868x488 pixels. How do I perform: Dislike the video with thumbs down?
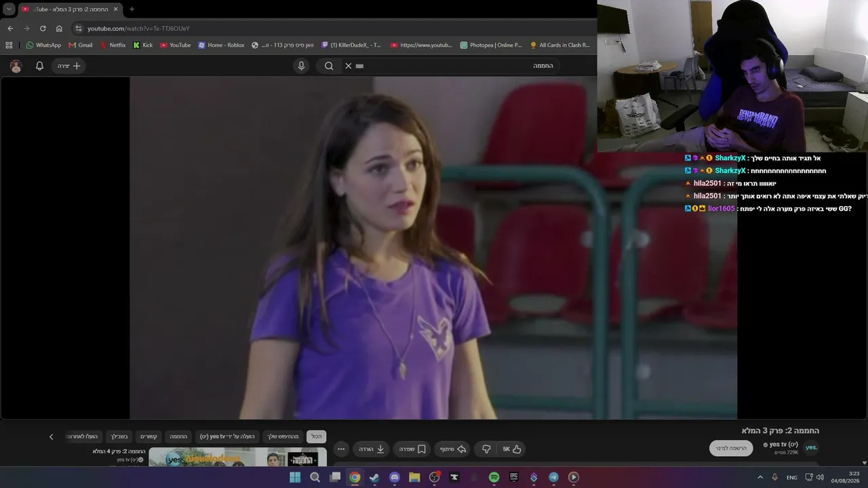486,449
